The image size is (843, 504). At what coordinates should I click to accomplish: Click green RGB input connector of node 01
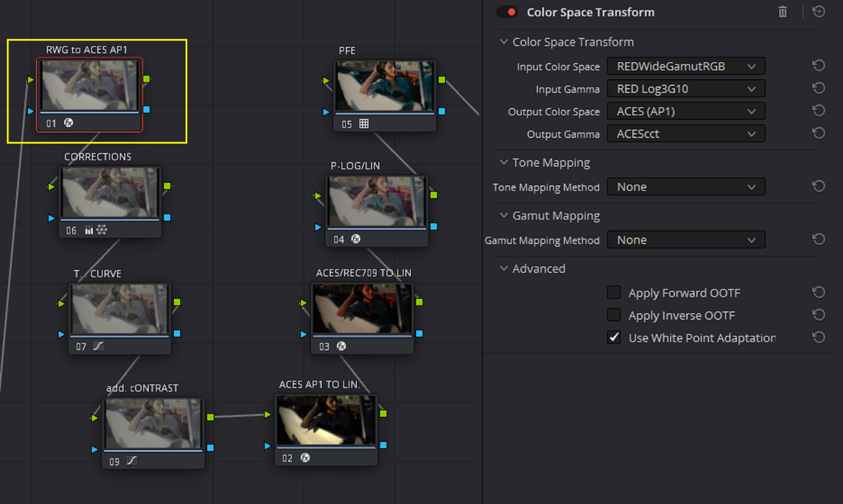click(x=30, y=80)
